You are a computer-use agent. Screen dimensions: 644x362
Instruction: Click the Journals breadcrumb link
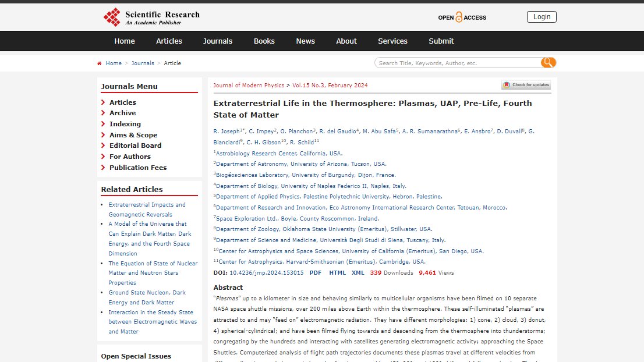tap(143, 63)
